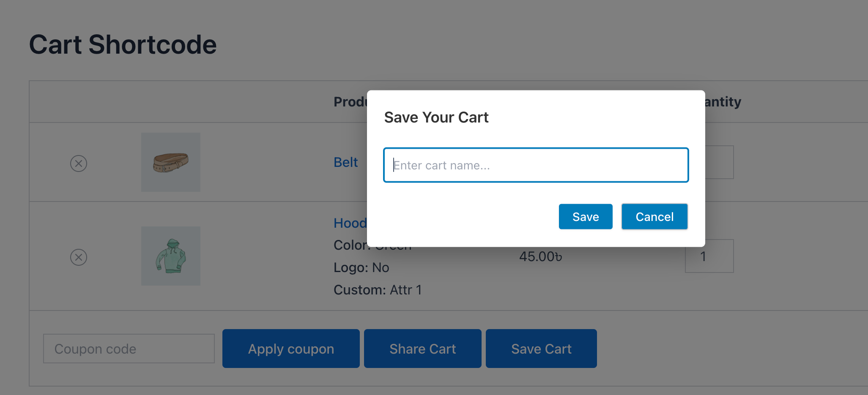Click the 45.00৳ price of the Hoodie
Screen dimensions: 868x395
[540, 255]
